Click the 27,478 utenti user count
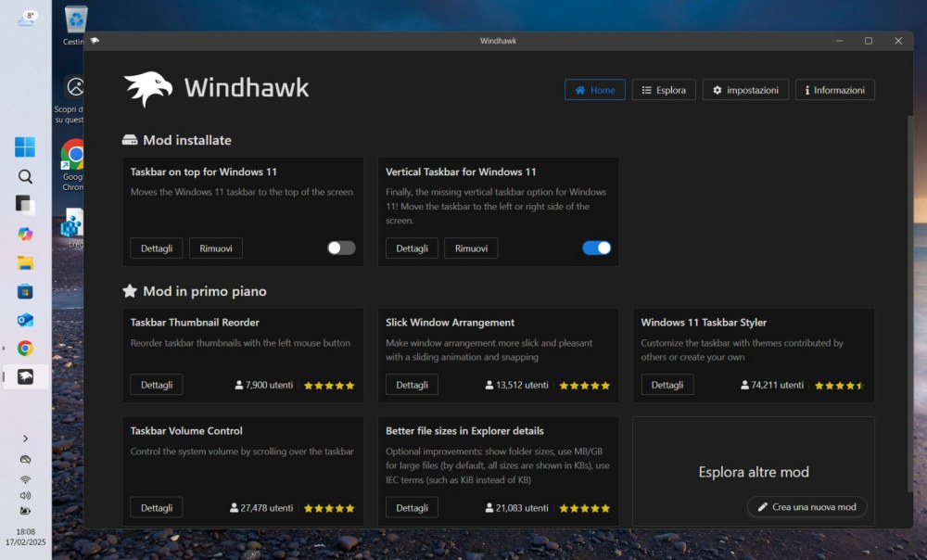 click(x=261, y=508)
